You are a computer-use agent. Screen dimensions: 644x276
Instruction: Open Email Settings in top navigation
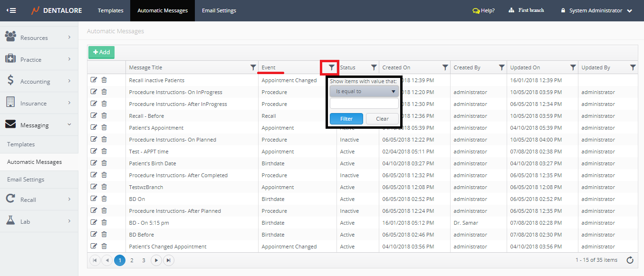point(219,10)
